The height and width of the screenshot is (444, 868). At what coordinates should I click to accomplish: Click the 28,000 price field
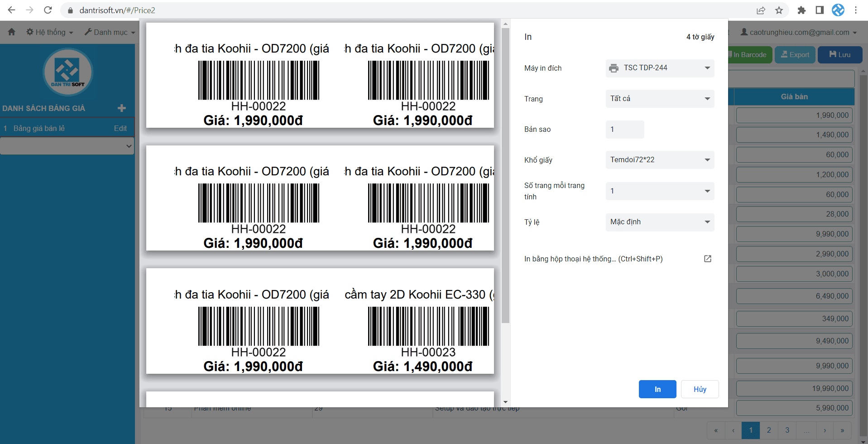tap(794, 214)
